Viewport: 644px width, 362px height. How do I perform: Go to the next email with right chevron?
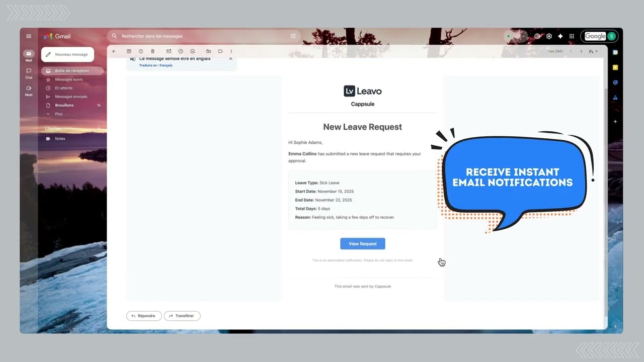click(x=581, y=51)
